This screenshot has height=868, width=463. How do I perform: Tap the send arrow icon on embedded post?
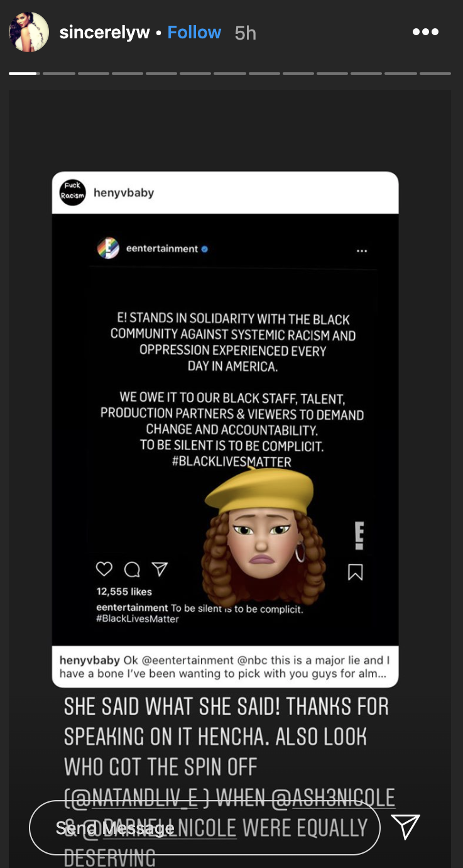(160, 569)
